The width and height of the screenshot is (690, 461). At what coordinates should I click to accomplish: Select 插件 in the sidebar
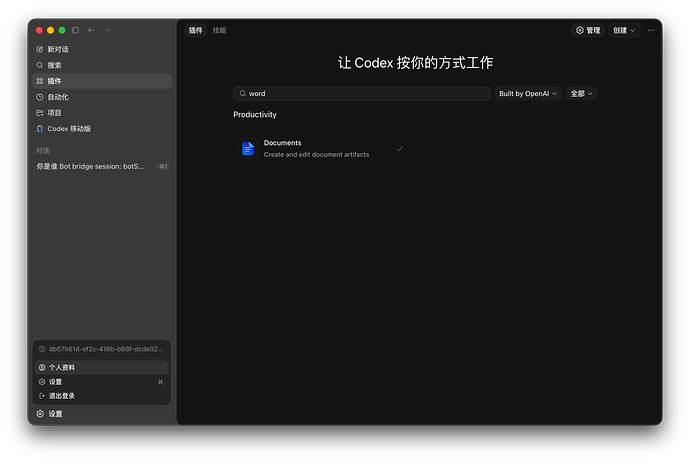tap(102, 81)
